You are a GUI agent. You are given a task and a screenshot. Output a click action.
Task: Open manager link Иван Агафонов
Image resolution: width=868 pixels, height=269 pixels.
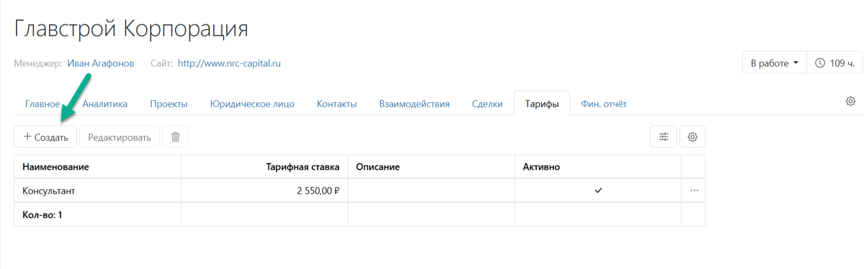(x=100, y=63)
